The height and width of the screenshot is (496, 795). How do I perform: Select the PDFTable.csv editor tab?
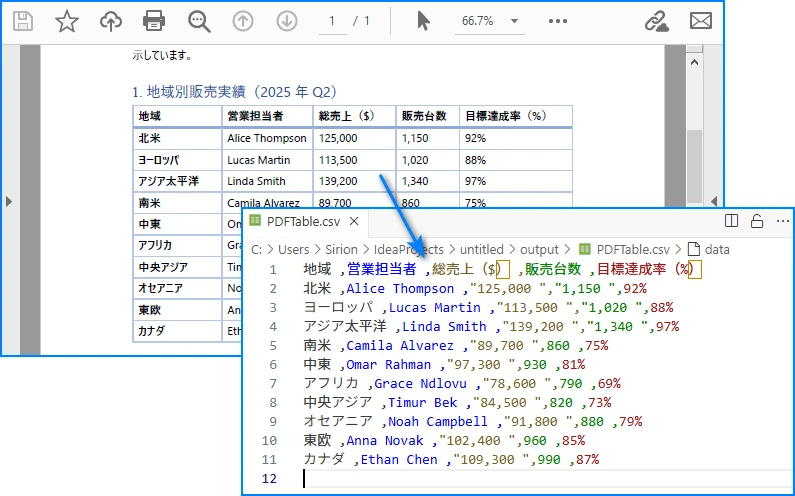pyautogui.click(x=303, y=222)
